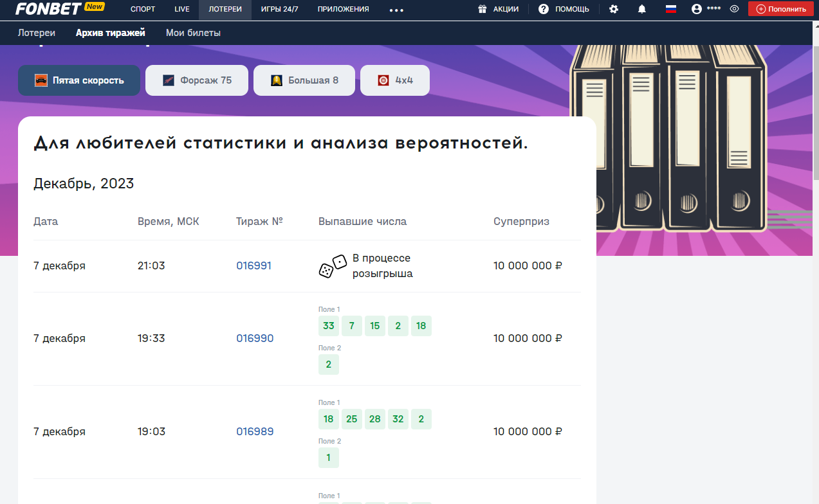The width and height of the screenshot is (819, 504).
Task: Click the Суперприз column header
Action: point(522,222)
